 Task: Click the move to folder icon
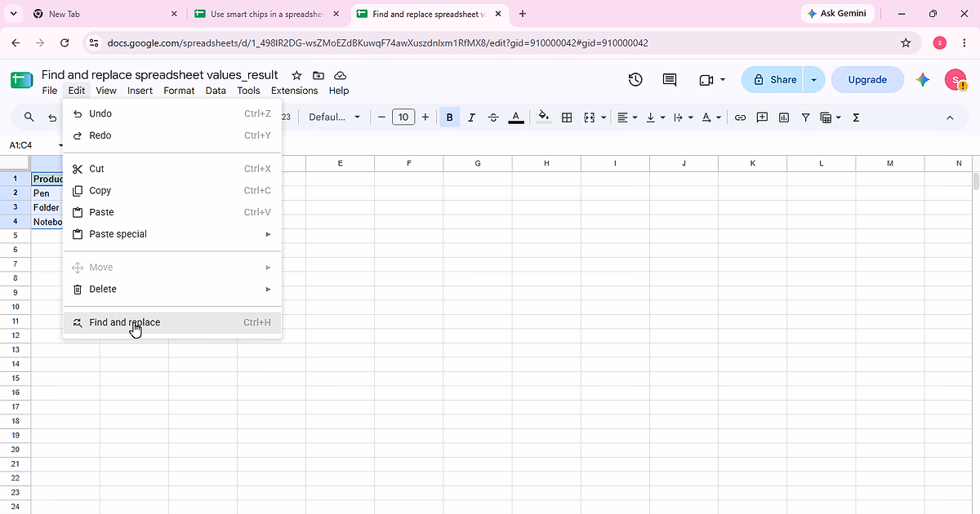[x=318, y=75]
